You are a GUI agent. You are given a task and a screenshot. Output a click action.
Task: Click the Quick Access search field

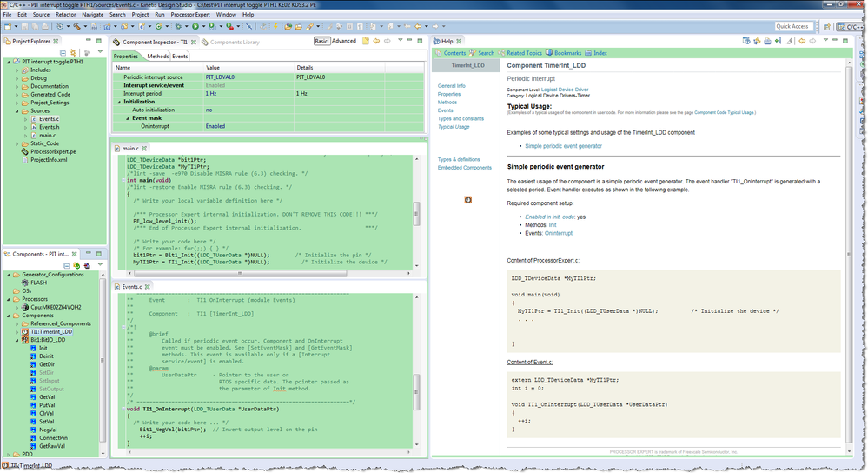792,27
